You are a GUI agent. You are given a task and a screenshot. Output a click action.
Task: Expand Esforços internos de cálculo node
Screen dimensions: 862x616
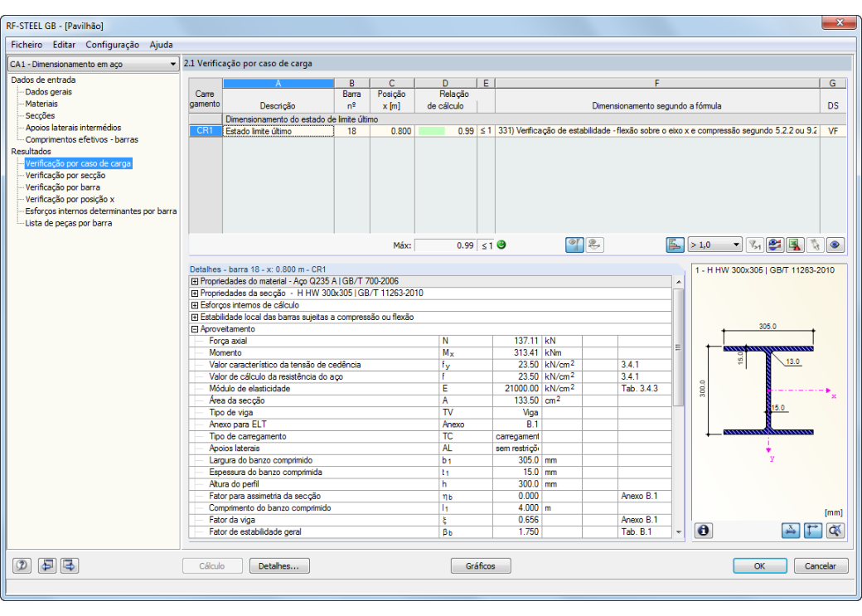(x=195, y=305)
